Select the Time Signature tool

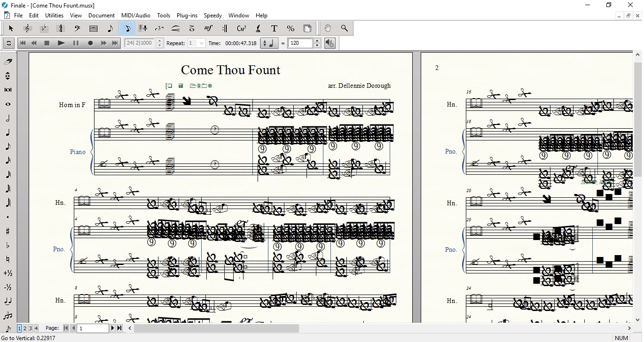tap(60, 29)
